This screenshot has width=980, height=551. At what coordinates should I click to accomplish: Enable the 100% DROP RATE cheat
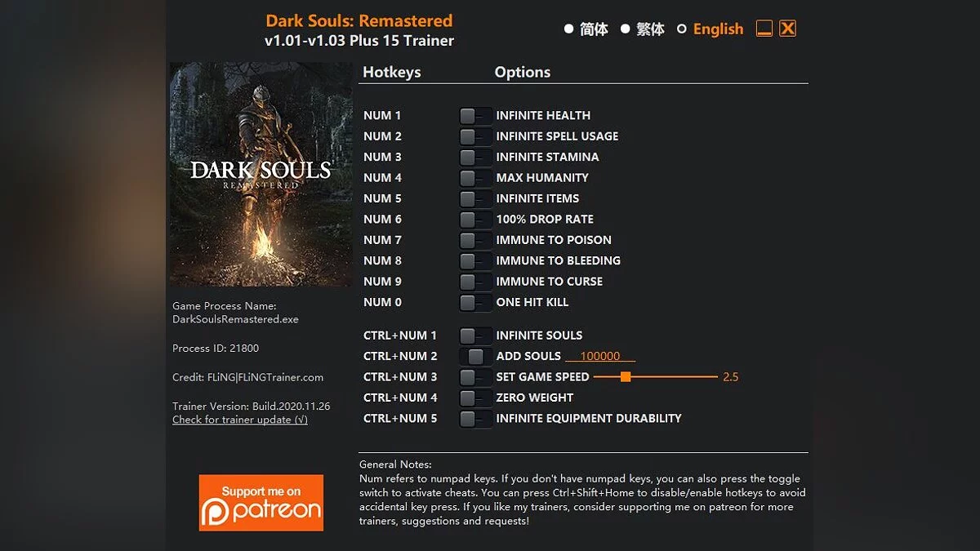[x=474, y=219]
